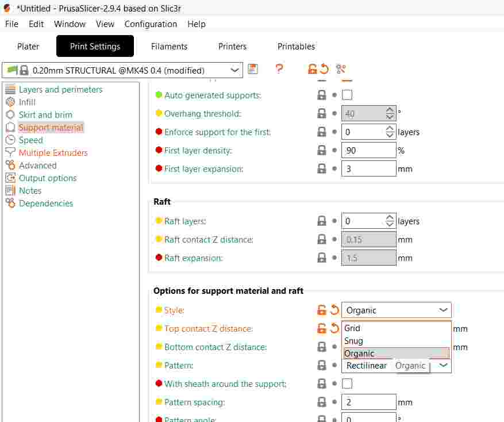
Task: Switch to the Filaments tab
Action: point(169,47)
